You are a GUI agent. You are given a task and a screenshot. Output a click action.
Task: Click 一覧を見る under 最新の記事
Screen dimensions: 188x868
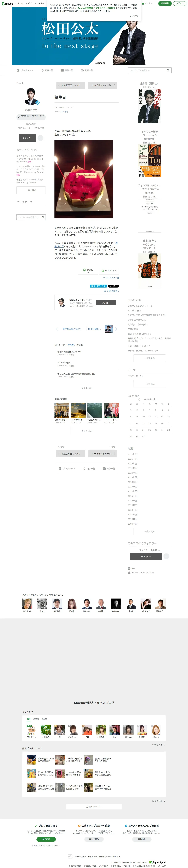(150, 358)
